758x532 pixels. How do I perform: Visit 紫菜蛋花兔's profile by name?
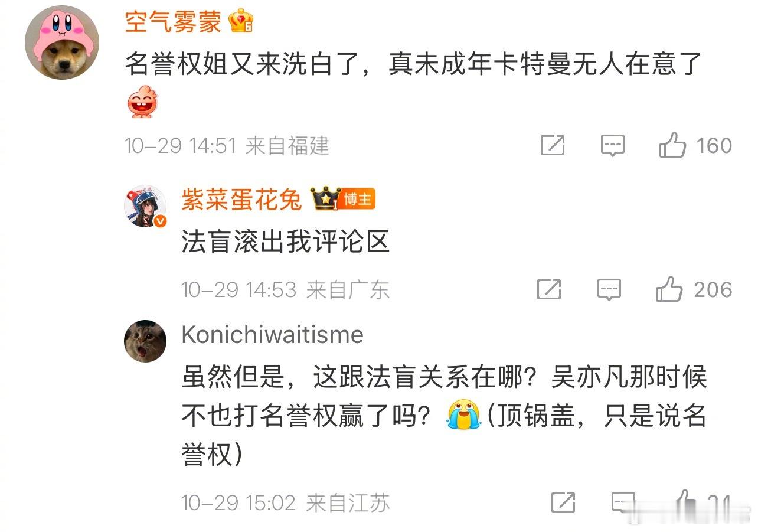click(241, 200)
